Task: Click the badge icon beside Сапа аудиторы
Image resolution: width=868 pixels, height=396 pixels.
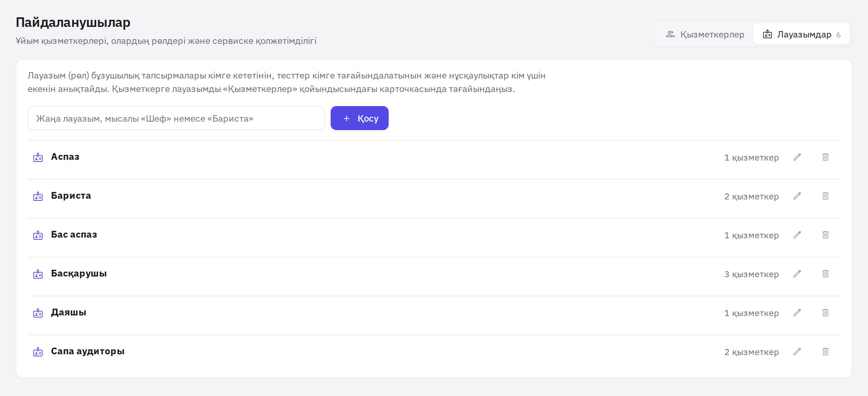Action: tap(38, 352)
